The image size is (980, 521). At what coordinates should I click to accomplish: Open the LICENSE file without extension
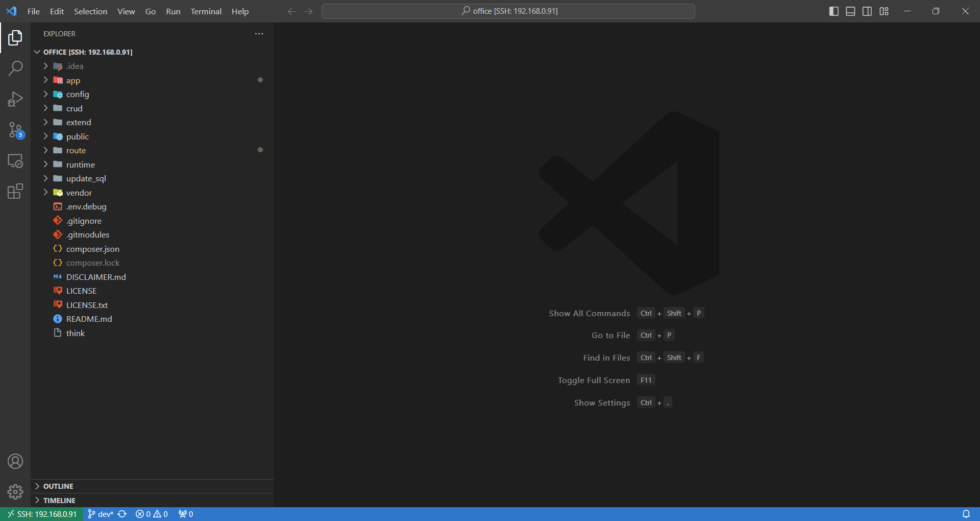[152, 291]
